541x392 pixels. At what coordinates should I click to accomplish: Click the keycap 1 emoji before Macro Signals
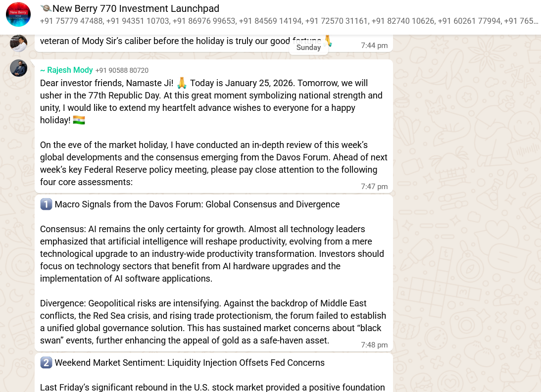point(46,204)
